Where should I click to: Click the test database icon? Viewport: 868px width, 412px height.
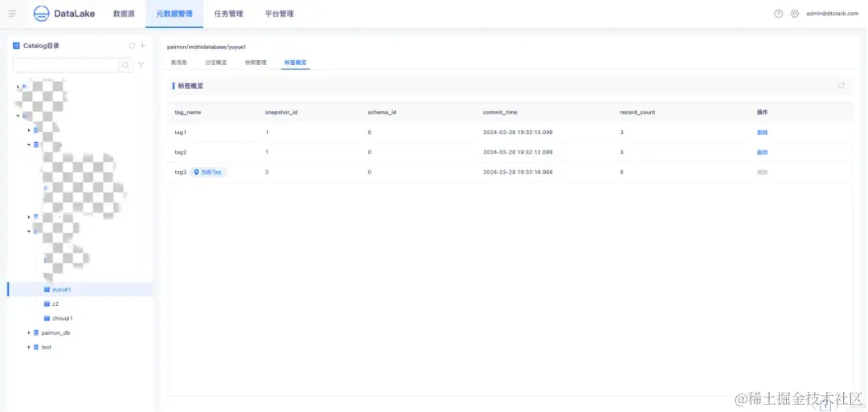(36, 347)
